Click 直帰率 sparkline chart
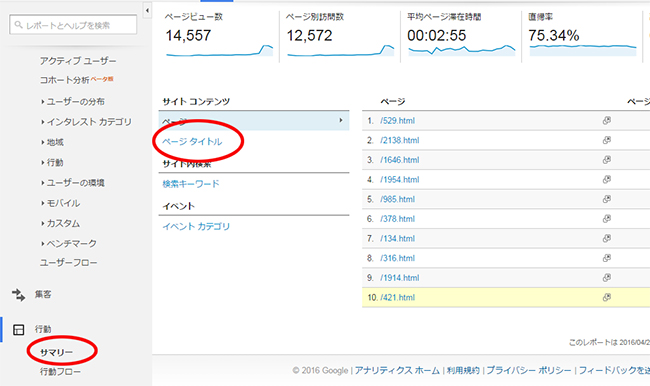650x386 pixels. coord(582,50)
